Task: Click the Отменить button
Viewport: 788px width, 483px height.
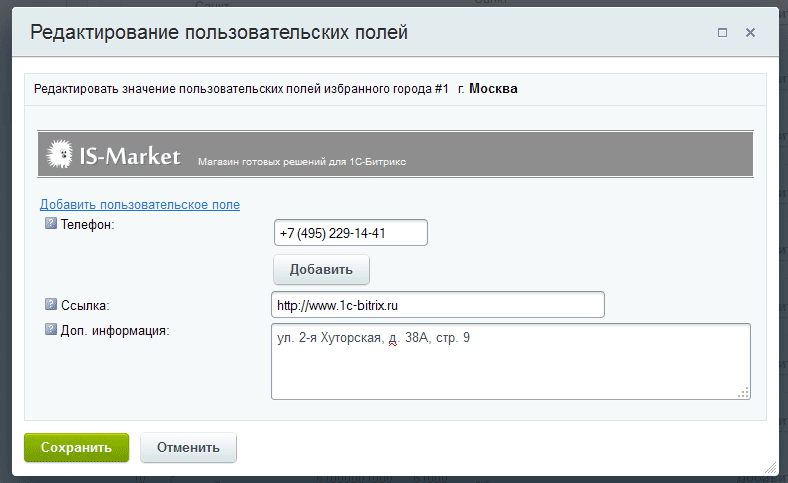Action: (188, 447)
